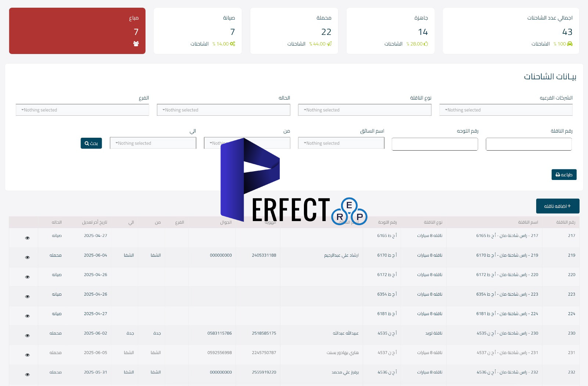Click رقم اللوحة column header

(x=387, y=222)
